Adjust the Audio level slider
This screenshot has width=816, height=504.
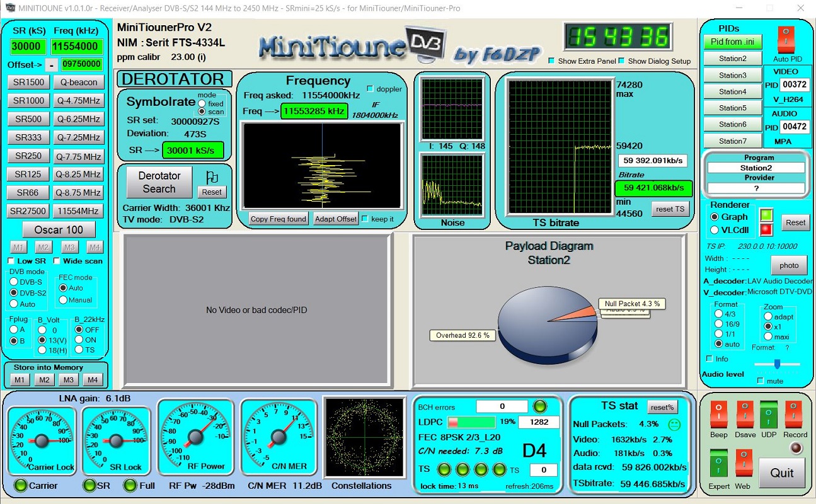(778, 364)
